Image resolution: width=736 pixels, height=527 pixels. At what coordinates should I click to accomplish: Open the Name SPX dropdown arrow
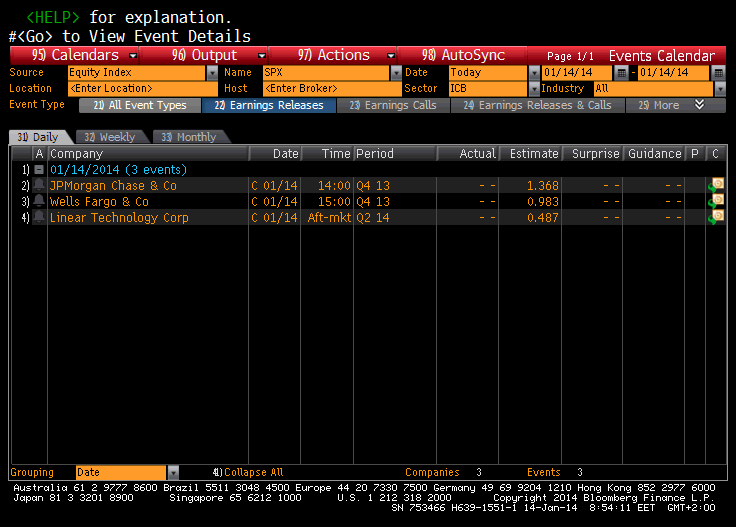pyautogui.click(x=396, y=73)
